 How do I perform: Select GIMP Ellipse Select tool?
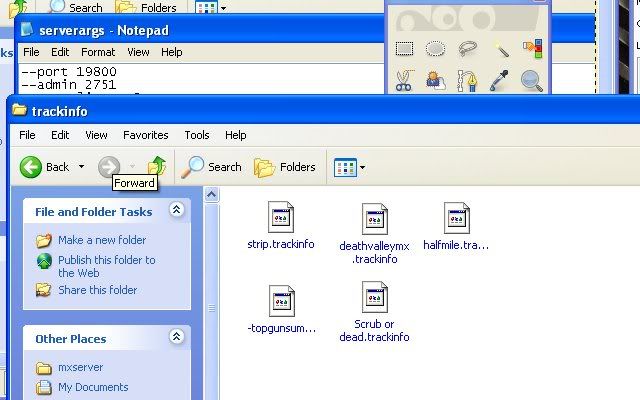(435, 49)
